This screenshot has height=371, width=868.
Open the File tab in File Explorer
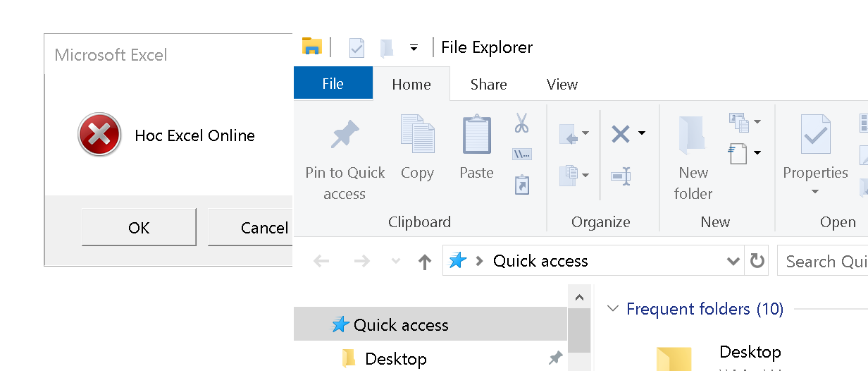(333, 84)
